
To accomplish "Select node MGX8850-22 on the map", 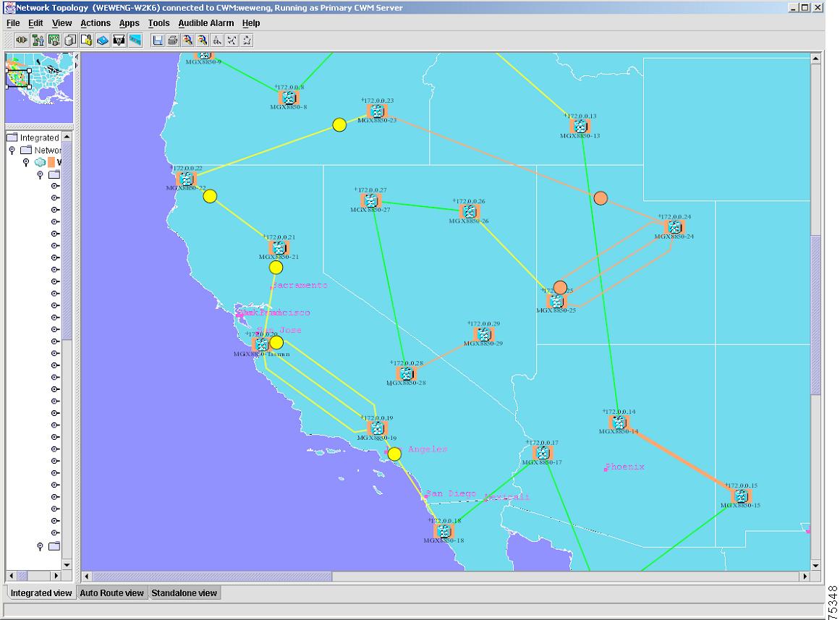I will [x=186, y=179].
